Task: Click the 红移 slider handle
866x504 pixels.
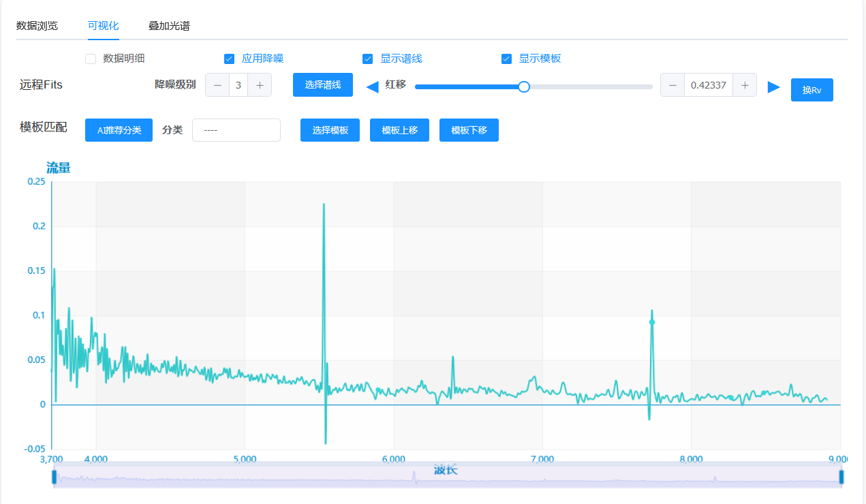Action: (524, 86)
